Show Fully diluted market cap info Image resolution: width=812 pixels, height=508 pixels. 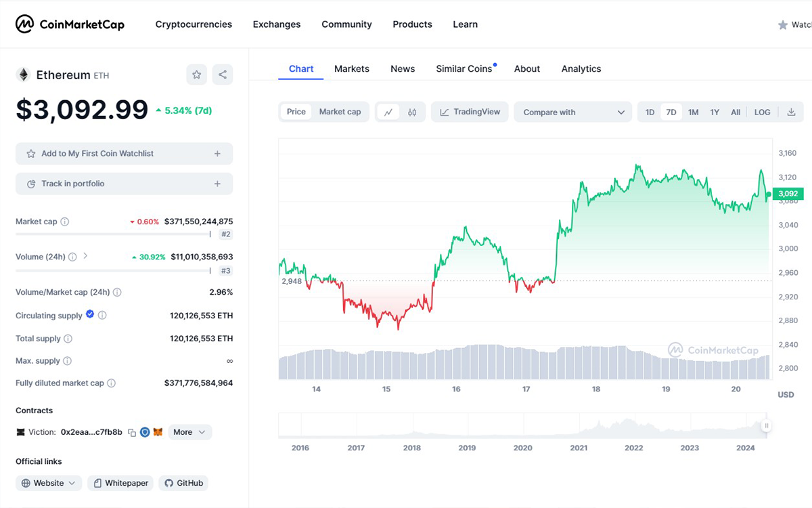point(111,383)
